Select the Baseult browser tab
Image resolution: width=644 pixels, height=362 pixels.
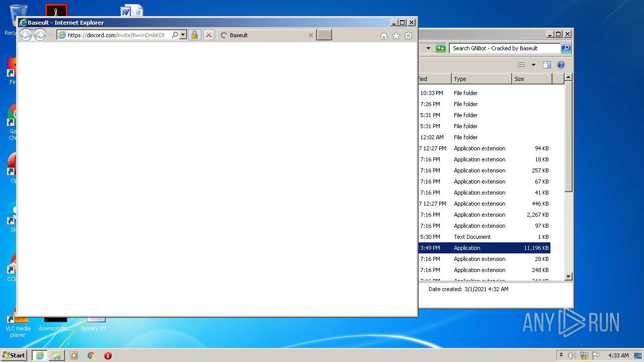click(267, 35)
